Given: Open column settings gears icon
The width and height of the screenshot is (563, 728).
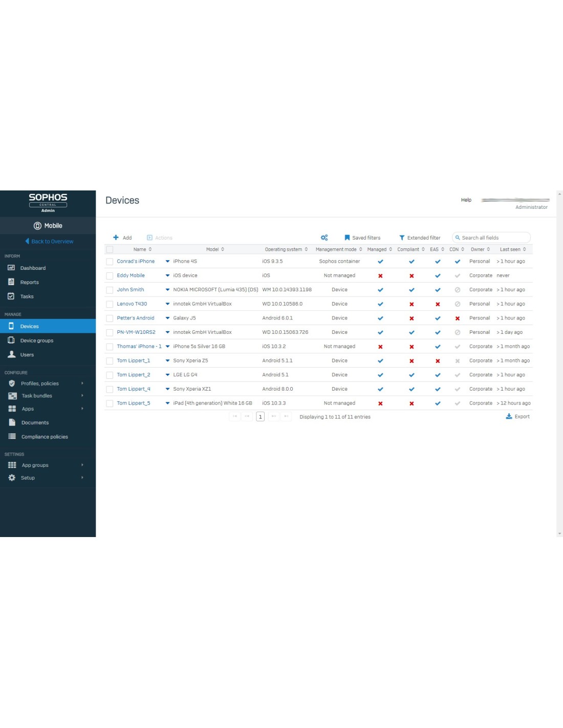Looking at the screenshot, I should (x=324, y=238).
